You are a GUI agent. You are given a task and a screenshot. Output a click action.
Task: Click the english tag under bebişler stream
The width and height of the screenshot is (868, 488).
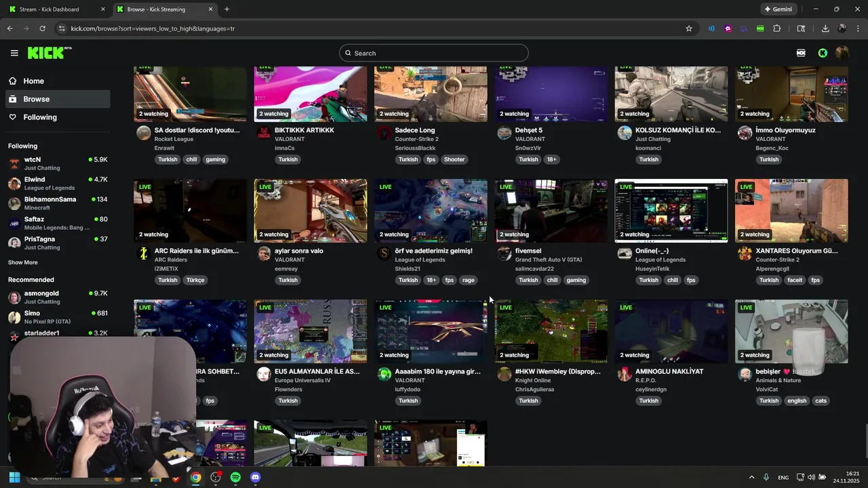[x=797, y=401]
